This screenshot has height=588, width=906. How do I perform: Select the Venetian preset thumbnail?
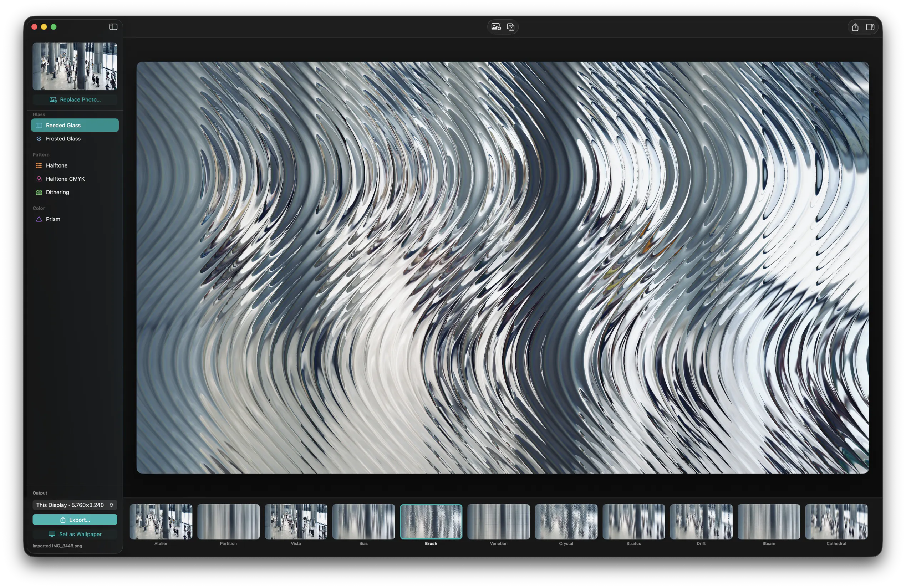tap(499, 521)
